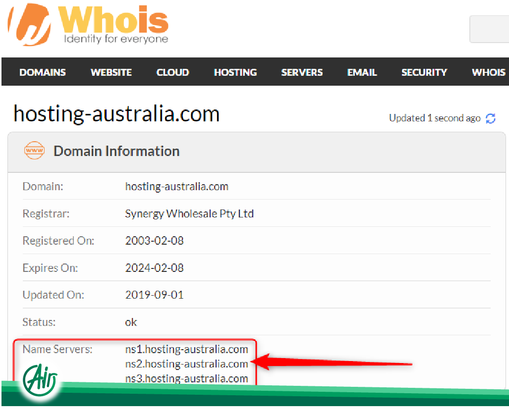Screen dimensions: 509x420
Task: Click the search field near the header
Action: tap(489, 29)
